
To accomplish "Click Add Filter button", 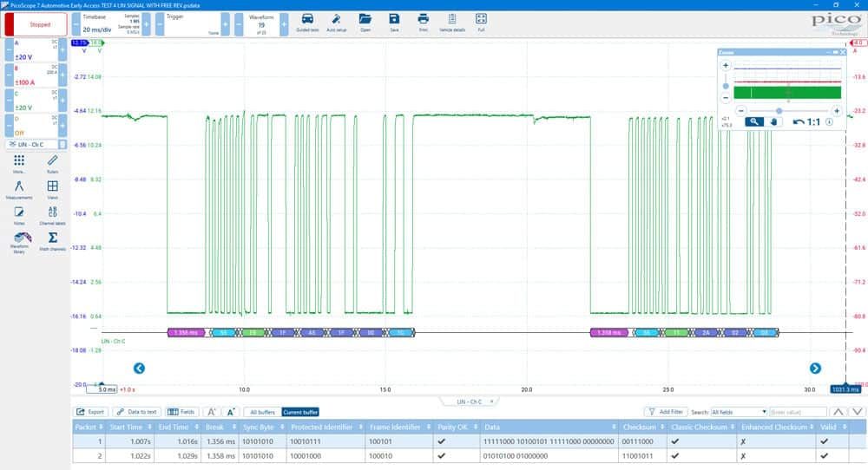I will (666, 412).
